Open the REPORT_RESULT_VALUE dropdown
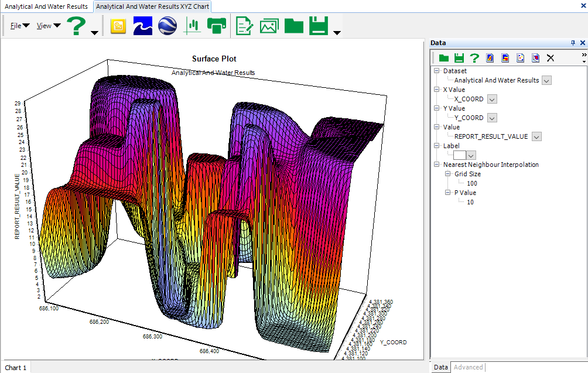The image size is (588, 373). pyautogui.click(x=536, y=136)
